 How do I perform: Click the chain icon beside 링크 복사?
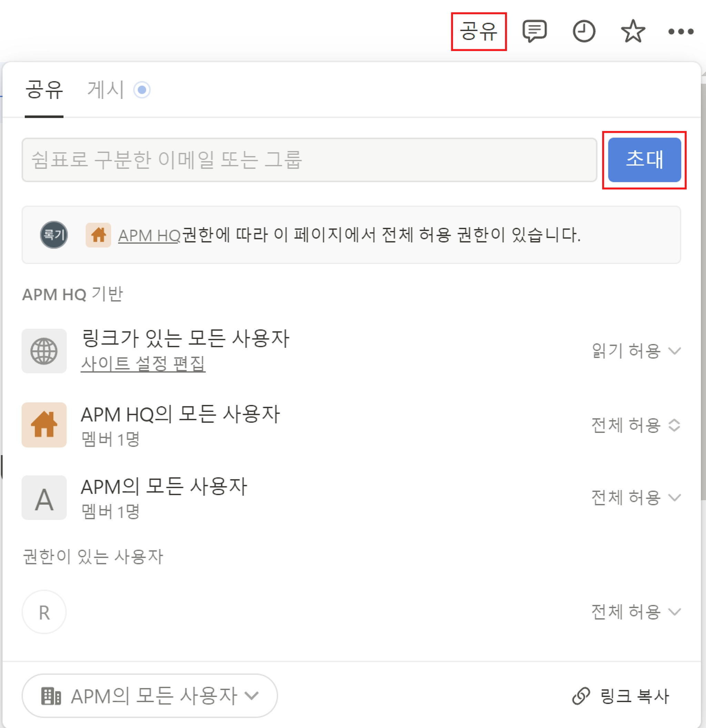click(581, 696)
